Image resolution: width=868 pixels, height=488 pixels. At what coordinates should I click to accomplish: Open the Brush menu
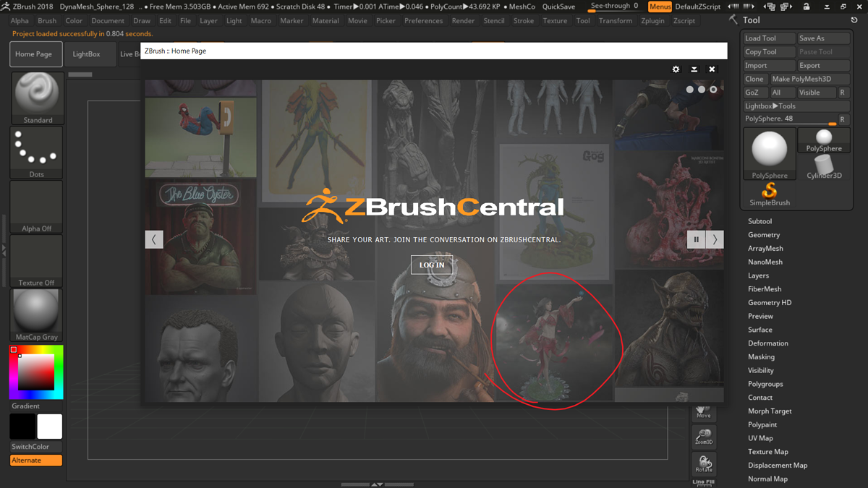(47, 21)
